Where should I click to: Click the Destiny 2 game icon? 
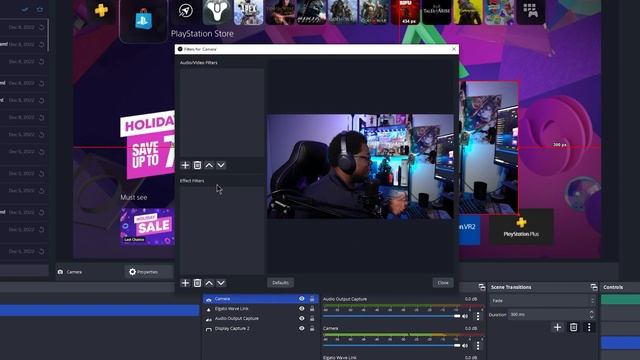click(x=217, y=11)
